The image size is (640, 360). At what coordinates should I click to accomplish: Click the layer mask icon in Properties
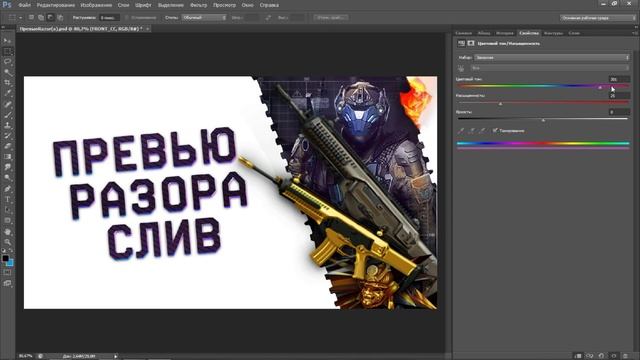pyautogui.click(x=471, y=43)
